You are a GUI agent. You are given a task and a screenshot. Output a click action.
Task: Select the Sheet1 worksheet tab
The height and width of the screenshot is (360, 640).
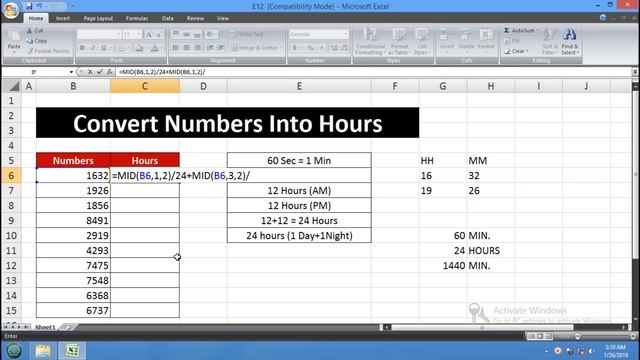[45, 327]
